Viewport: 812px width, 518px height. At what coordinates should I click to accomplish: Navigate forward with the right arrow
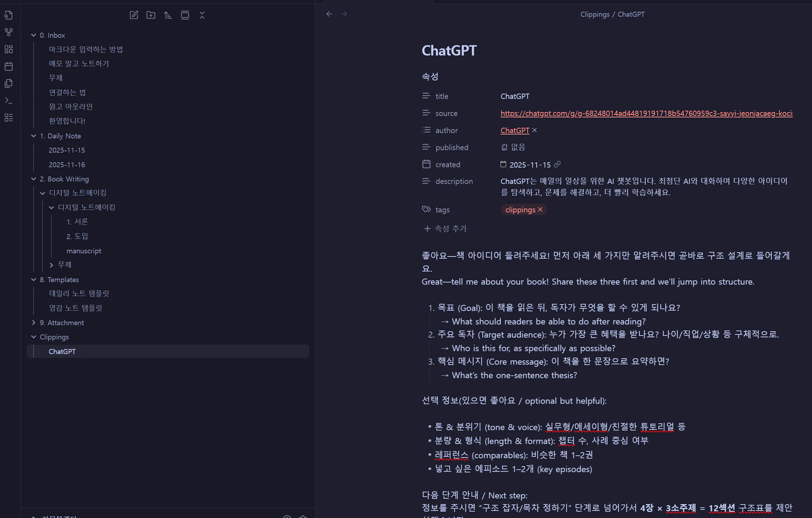[x=344, y=14]
